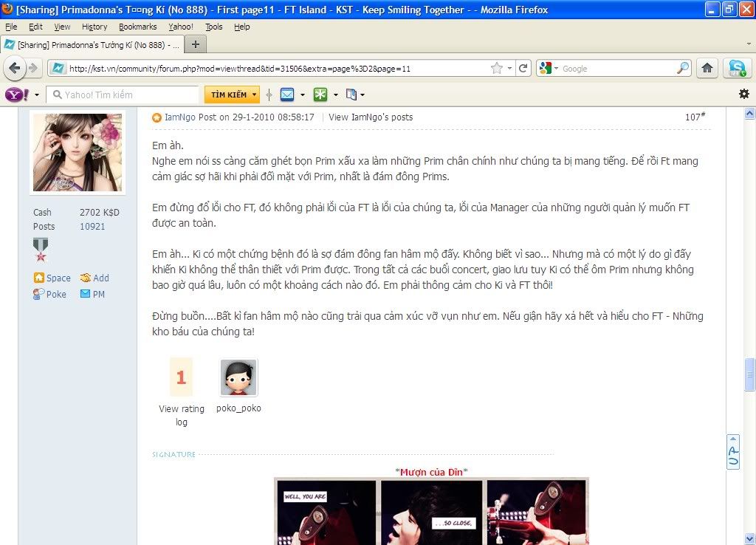
Task: Open the bookmarks page icon dropdown arrow
Action: [x=362, y=95]
